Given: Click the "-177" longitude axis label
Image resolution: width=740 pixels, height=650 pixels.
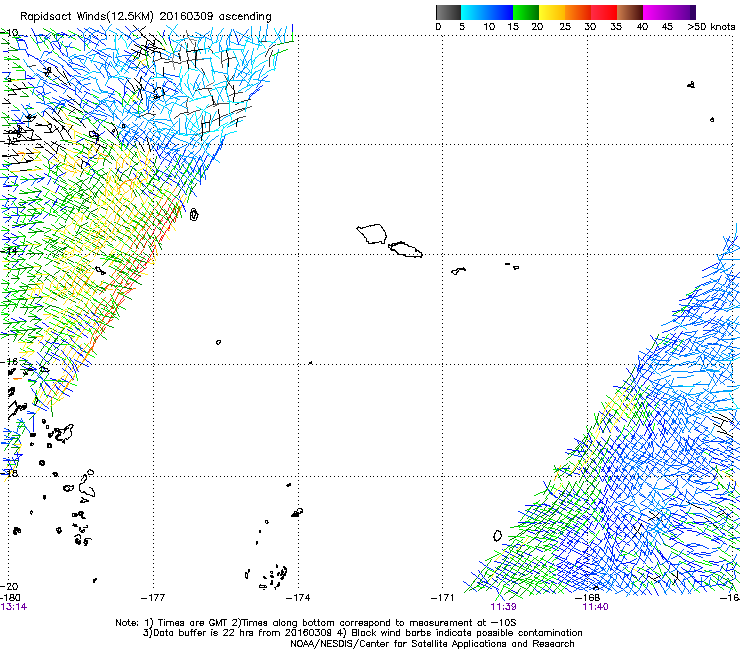Looking at the screenshot, I should 153,598.
